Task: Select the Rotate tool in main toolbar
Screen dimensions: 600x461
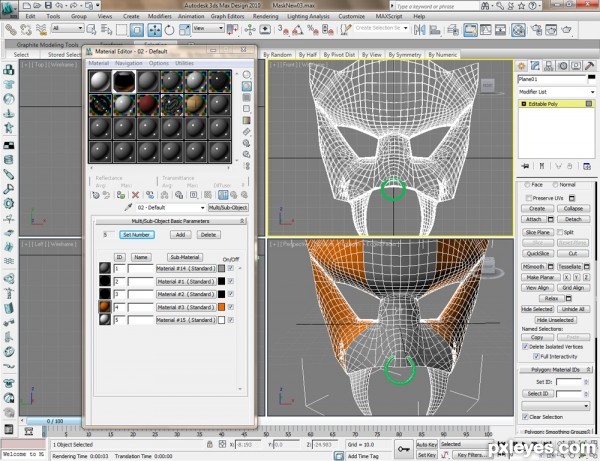Action: [x=169, y=29]
